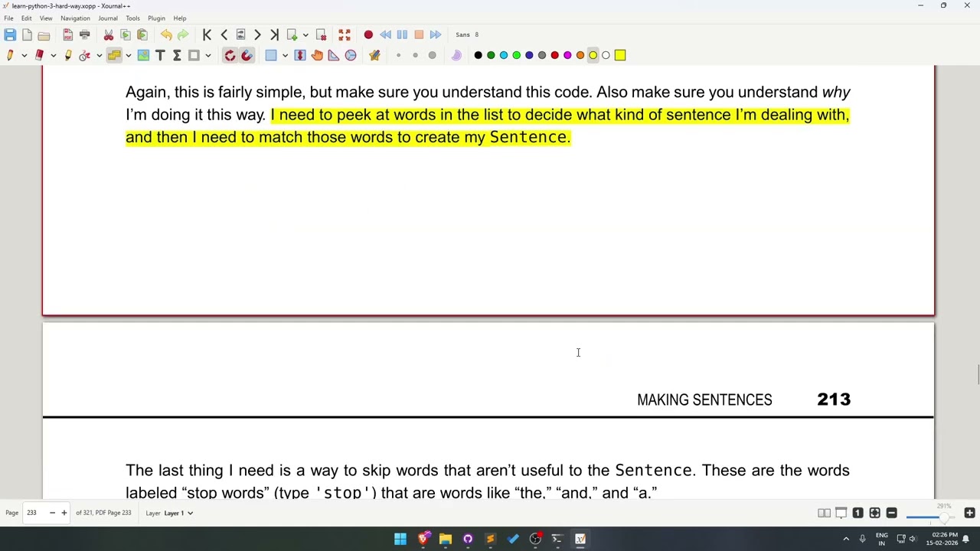Redo the last undone action

(x=183, y=34)
